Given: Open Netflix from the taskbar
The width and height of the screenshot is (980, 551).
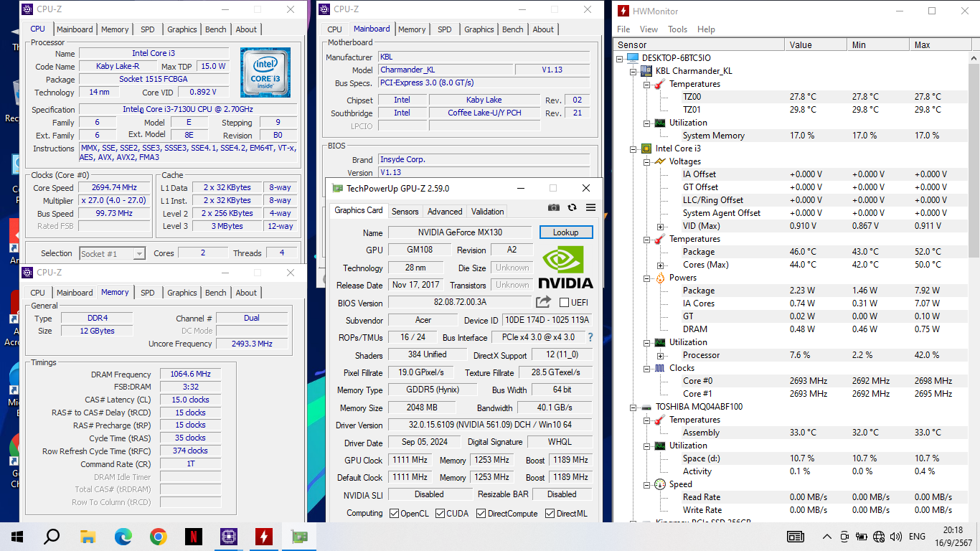Looking at the screenshot, I should [x=193, y=537].
